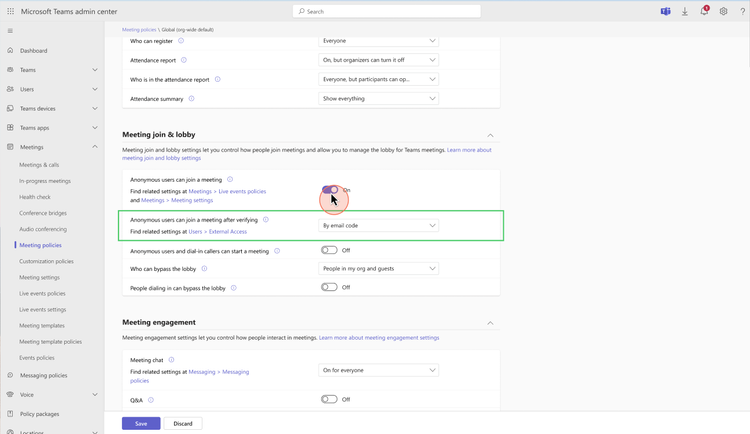The width and height of the screenshot is (750, 434).
Task: Collapse the Meeting join & lobby section
Action: coord(490,135)
